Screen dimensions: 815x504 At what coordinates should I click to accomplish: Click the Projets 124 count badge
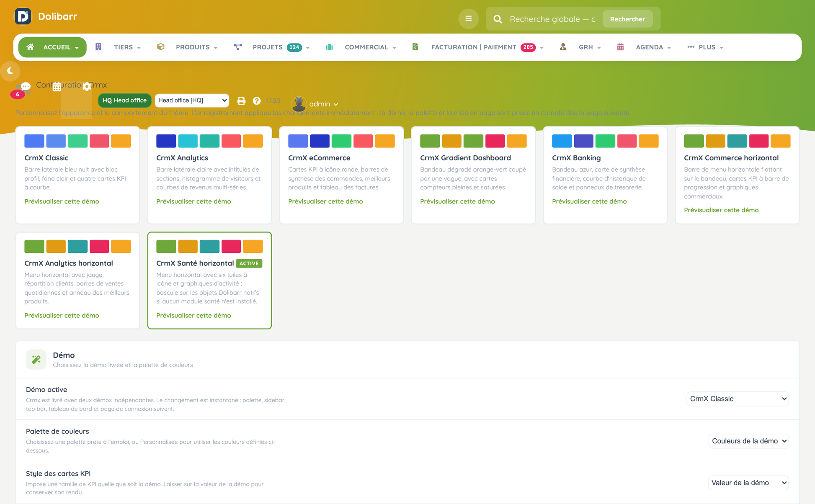pos(294,47)
